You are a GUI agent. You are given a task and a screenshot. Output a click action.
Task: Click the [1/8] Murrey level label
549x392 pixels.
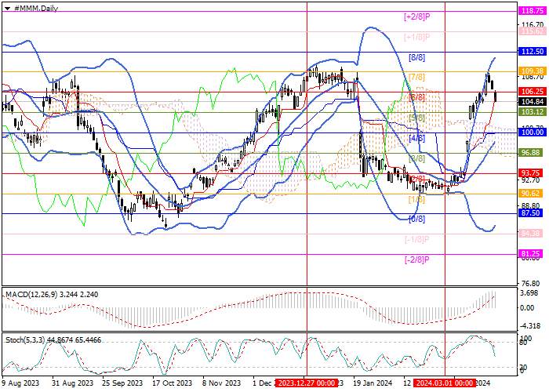416,199
